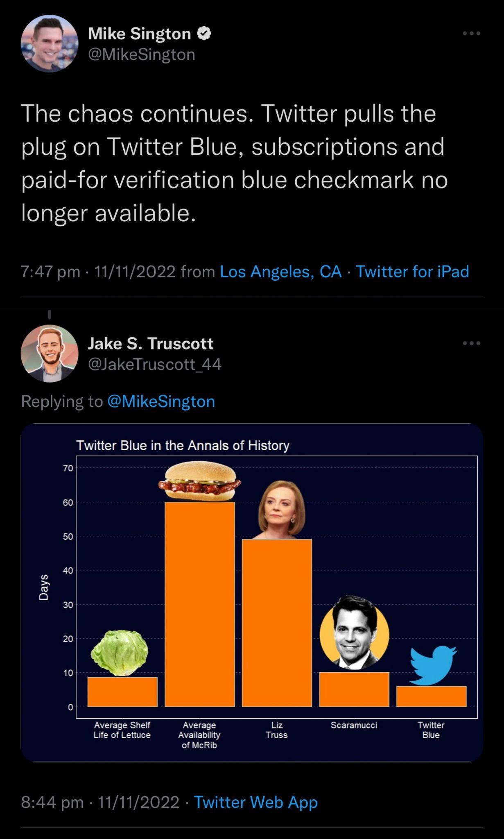Click the verified badge next to Mike Sington
The height and width of the screenshot is (839, 504).
point(204,34)
